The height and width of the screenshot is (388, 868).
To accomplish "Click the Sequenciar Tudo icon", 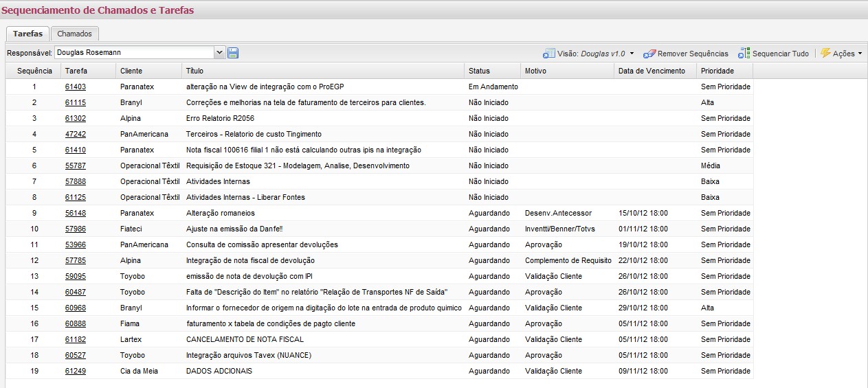I will 744,54.
